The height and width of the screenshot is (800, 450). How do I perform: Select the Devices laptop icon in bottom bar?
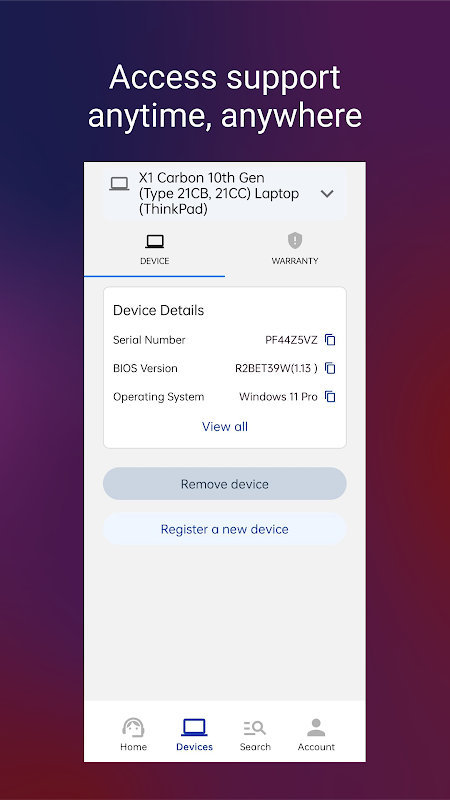(x=194, y=727)
